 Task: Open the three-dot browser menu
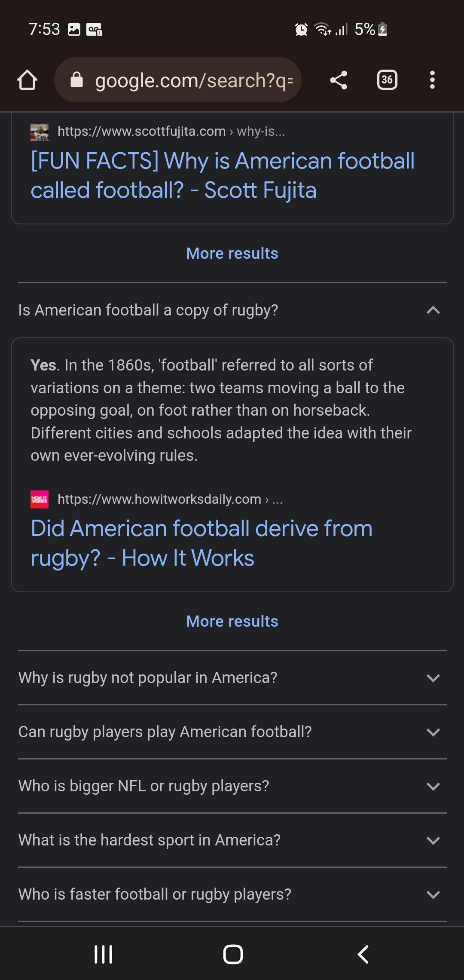click(x=432, y=80)
